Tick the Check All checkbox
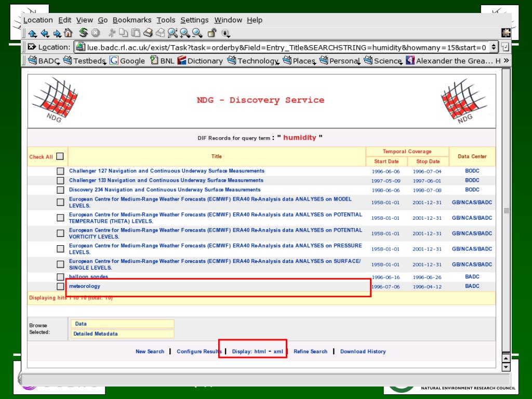The height and width of the screenshot is (399, 532). tap(60, 156)
